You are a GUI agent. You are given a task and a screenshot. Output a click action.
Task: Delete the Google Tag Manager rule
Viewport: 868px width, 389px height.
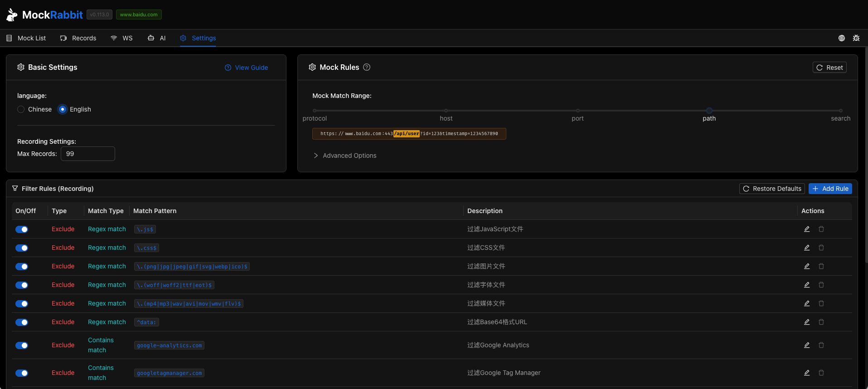coord(821,373)
